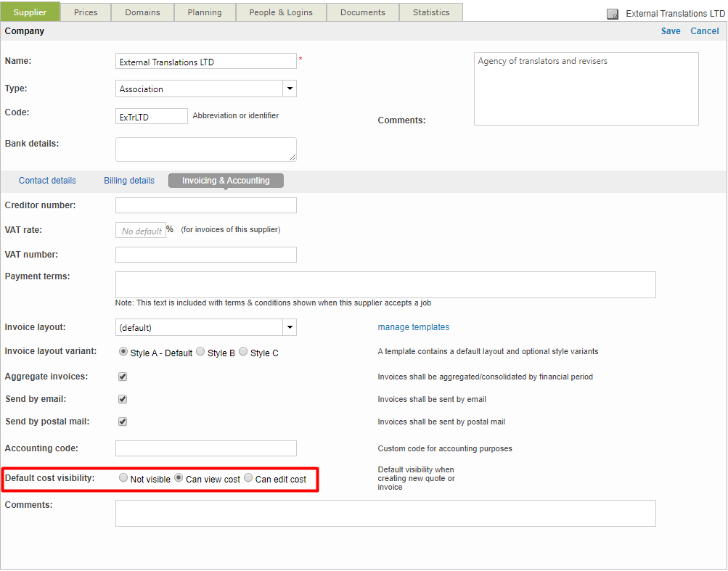Open the Billing details sub-tab

tap(129, 181)
